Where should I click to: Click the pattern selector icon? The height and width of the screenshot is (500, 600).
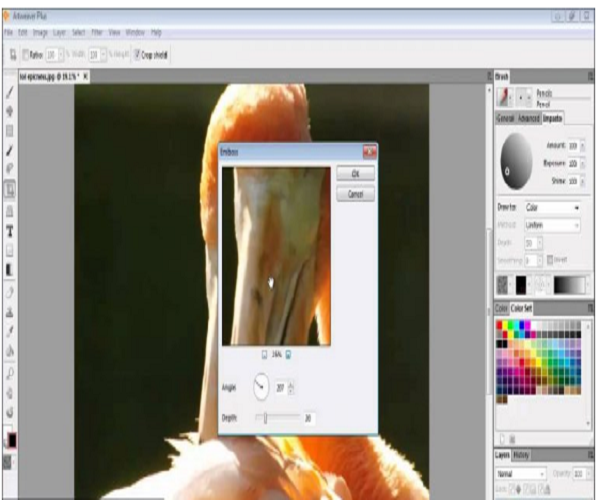click(541, 285)
